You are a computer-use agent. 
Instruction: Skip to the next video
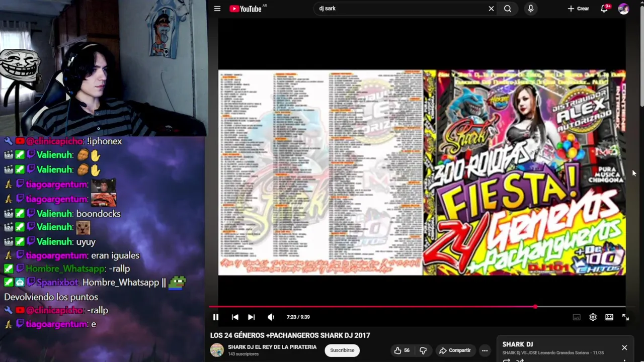pos(251,317)
